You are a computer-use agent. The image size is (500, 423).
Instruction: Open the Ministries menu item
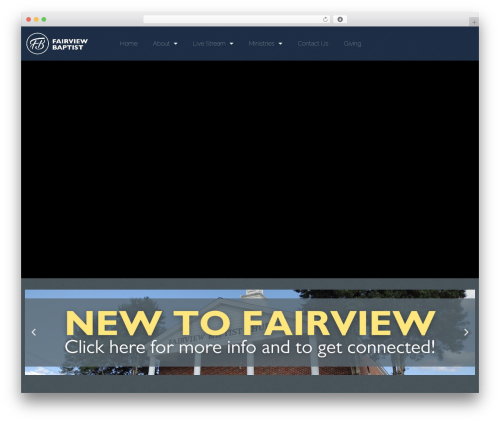[261, 44]
